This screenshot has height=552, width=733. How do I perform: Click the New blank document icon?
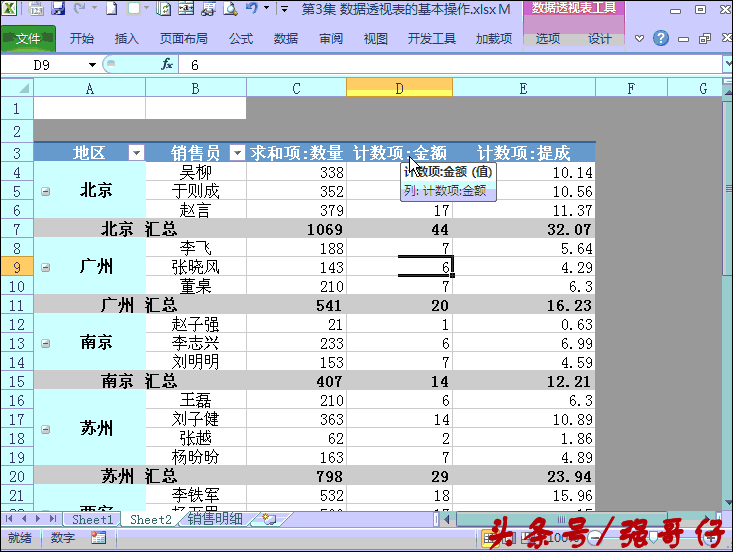(111, 8)
